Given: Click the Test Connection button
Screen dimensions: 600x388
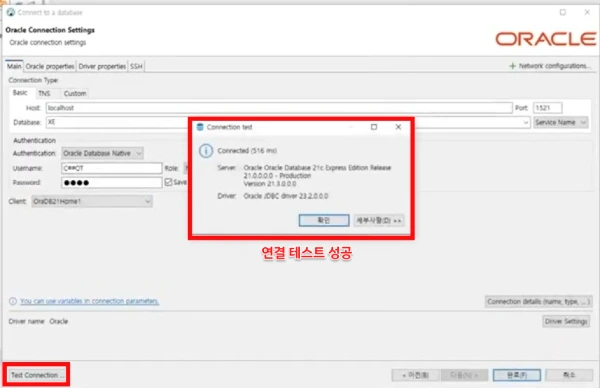Looking at the screenshot, I should pos(36,375).
